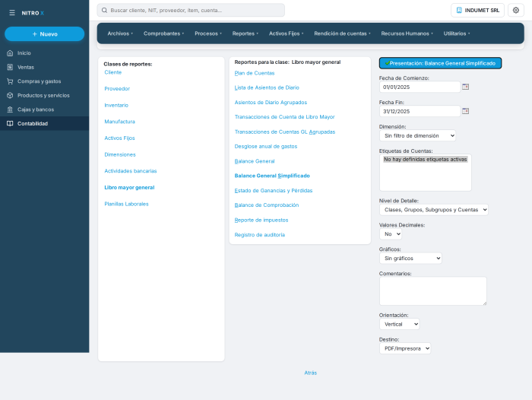Open the Nivel de Detalle dropdown

pos(434,210)
